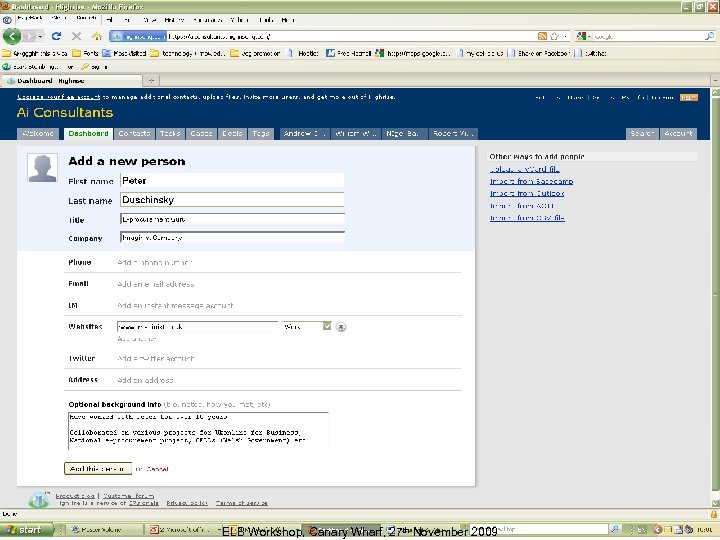Open the Fonts bookmark folder

(x=86, y=53)
